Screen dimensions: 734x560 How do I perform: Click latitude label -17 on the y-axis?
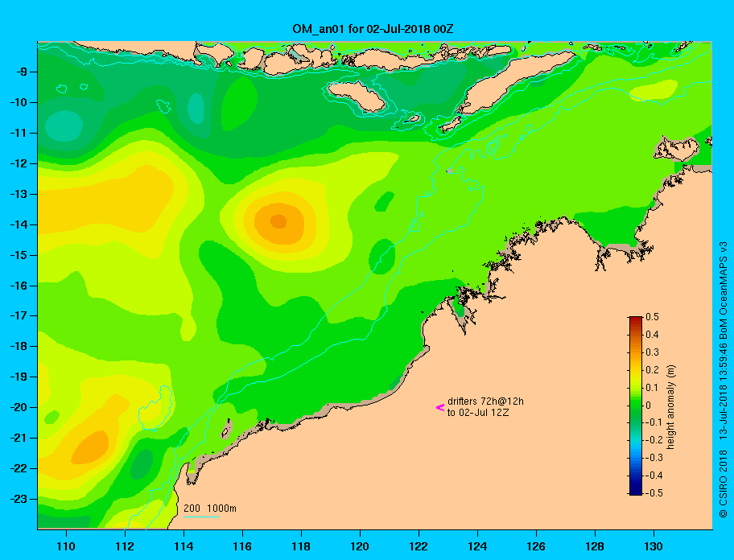19,316
